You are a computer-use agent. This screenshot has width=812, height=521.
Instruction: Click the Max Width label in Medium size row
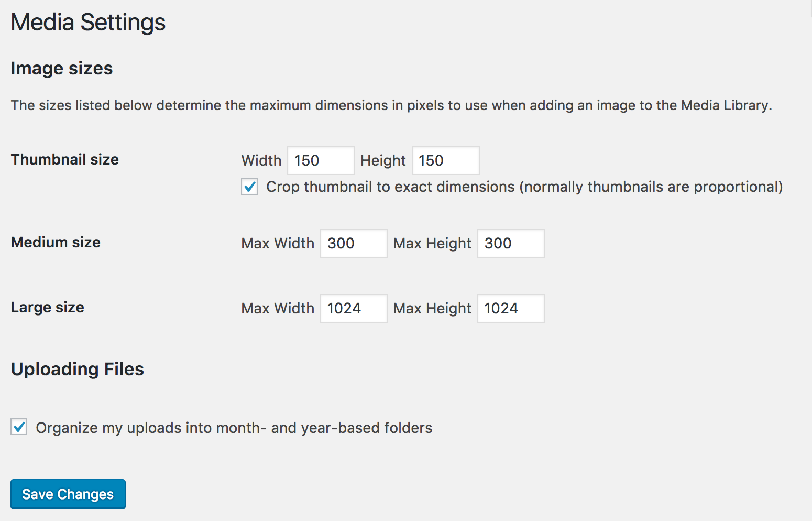click(x=278, y=243)
